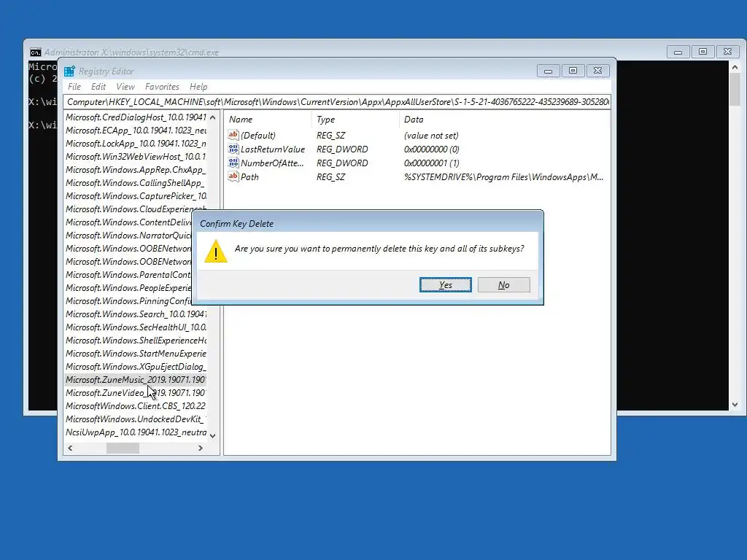Image resolution: width=747 pixels, height=560 pixels.
Task: Select Microsoft.Windows.CallingShellApp key
Action: coord(136,183)
